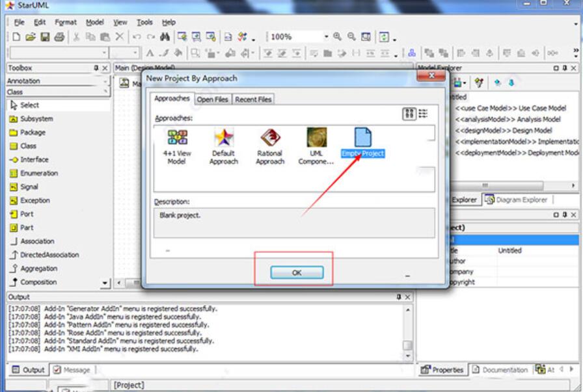Select the Empty Project approach
Viewport: 583px width, 392px height.
tap(363, 142)
